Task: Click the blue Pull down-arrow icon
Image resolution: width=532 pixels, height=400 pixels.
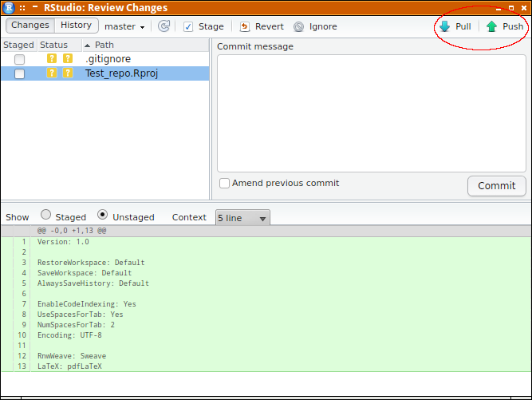Action: click(444, 26)
